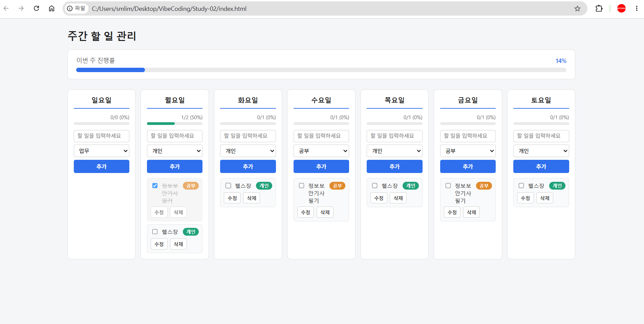Click the browser address bar URL
The height and width of the screenshot is (324, 644).
click(x=169, y=8)
